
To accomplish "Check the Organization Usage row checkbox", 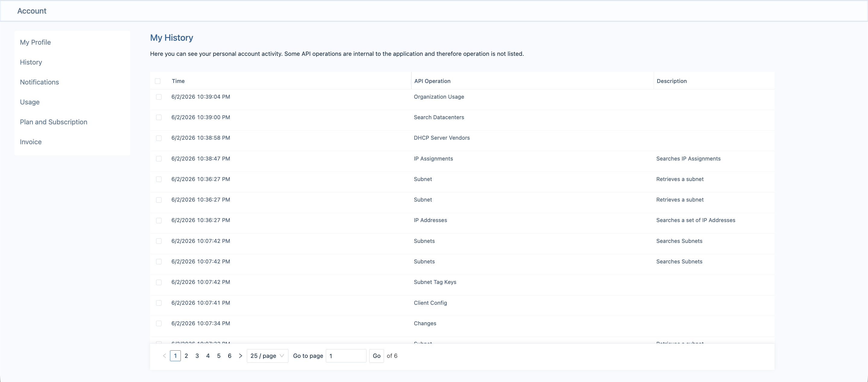I will [x=159, y=97].
